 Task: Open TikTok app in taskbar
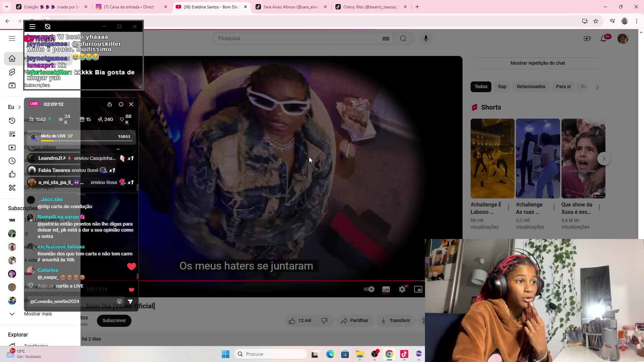click(x=404, y=354)
